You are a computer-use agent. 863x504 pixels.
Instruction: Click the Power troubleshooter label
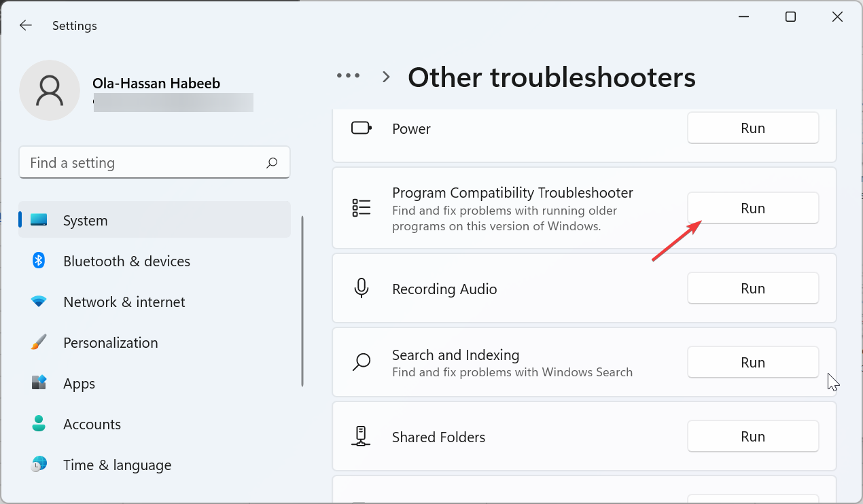coord(411,129)
